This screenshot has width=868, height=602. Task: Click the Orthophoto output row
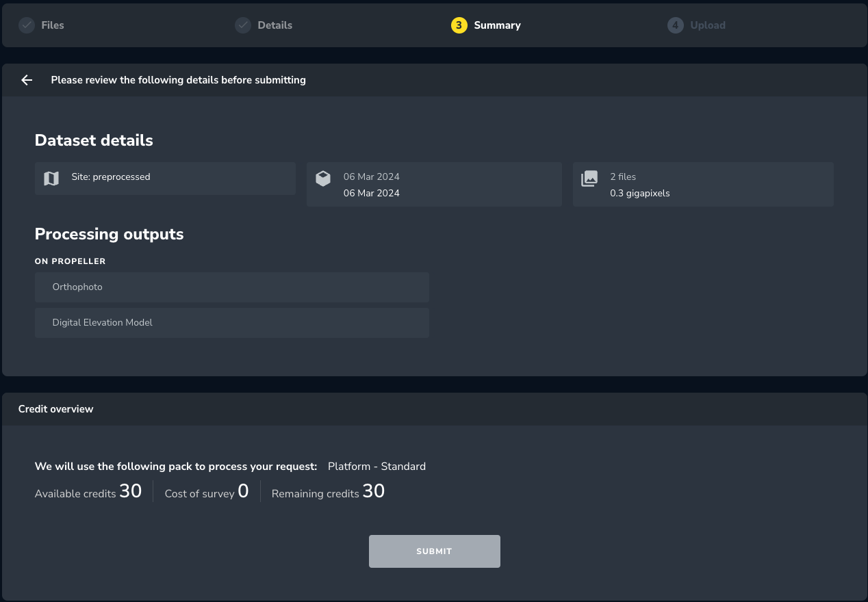pos(232,287)
